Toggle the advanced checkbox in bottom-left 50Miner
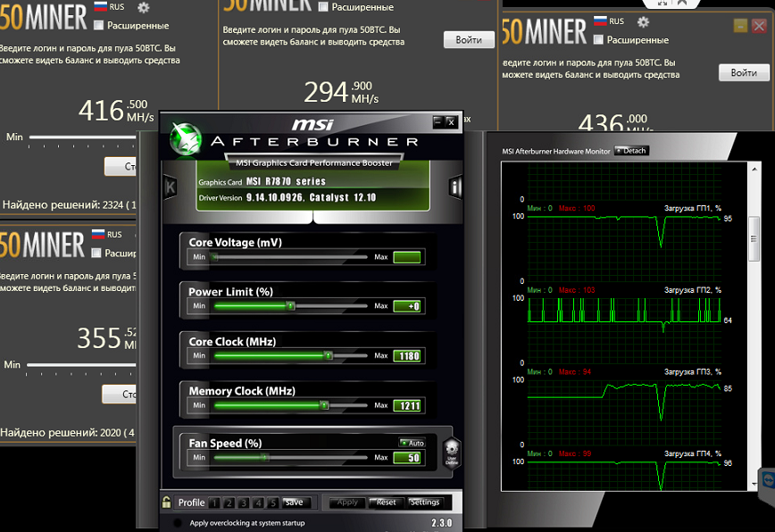The width and height of the screenshot is (775, 532). [x=96, y=253]
